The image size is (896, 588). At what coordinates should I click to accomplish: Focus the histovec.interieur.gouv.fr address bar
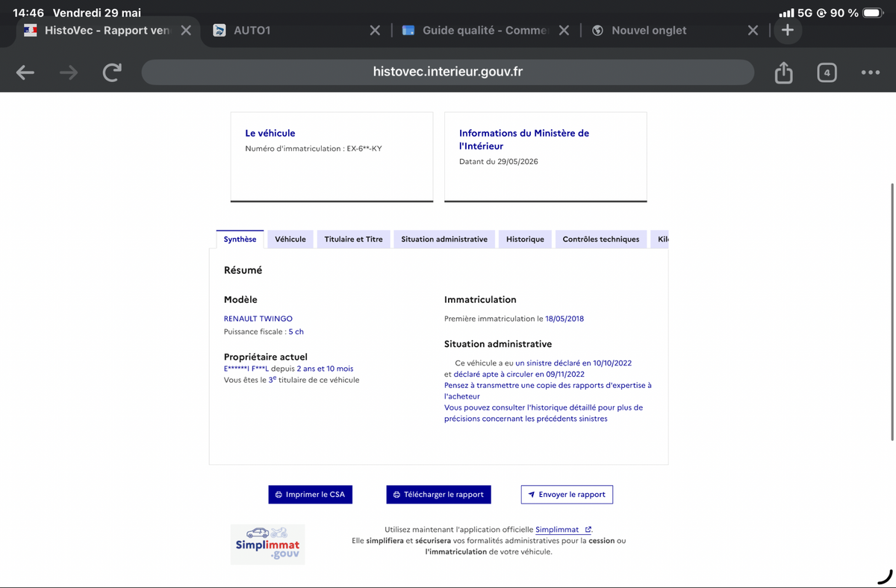coord(448,72)
